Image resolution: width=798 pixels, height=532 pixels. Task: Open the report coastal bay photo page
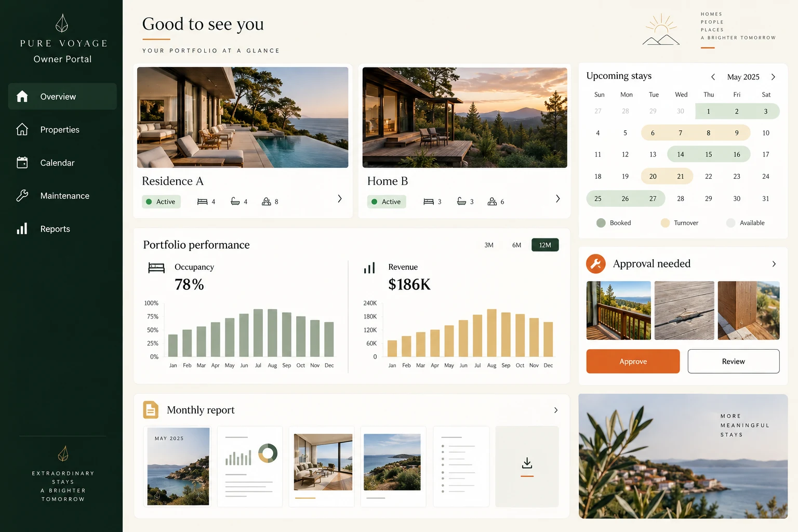tap(393, 467)
